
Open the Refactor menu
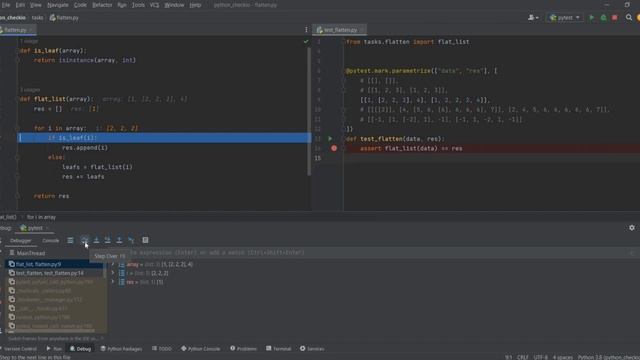point(102,5)
